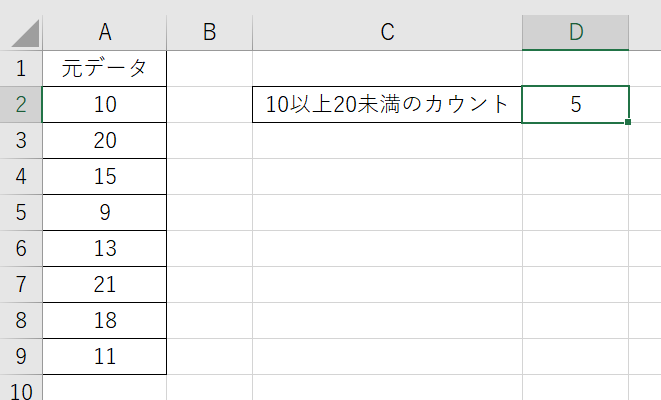661x400 pixels.
Task: Select result cell D2 showing 5
Action: click(x=576, y=105)
